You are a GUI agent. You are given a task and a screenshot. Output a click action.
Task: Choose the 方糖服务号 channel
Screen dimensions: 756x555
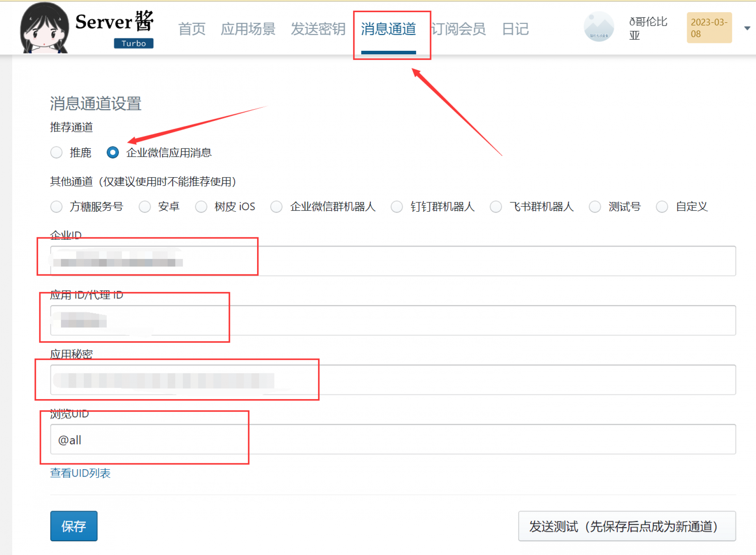[x=57, y=207]
